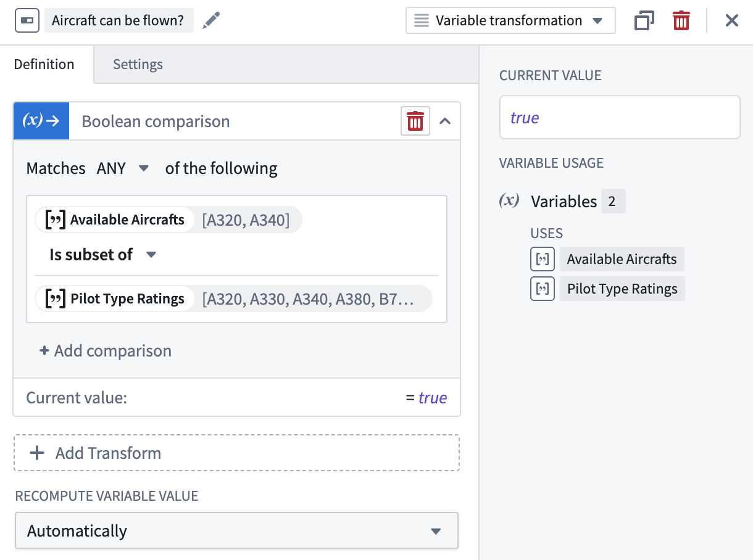Screen dimensions: 753x560
Task: Collapse the Boolean comparison block
Action: pos(445,121)
